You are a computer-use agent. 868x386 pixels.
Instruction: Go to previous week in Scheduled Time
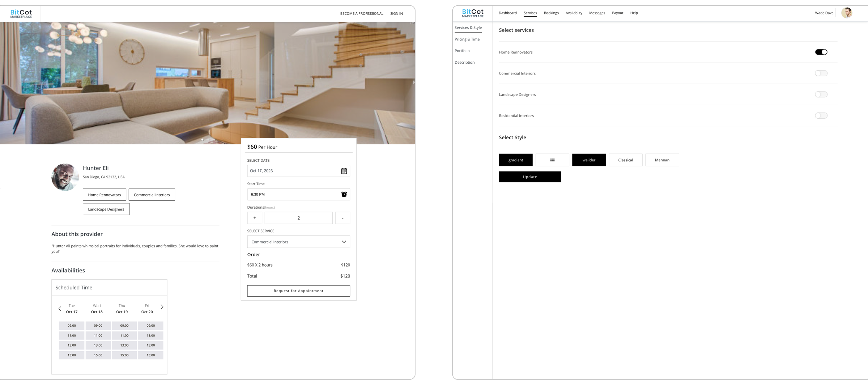click(60, 309)
